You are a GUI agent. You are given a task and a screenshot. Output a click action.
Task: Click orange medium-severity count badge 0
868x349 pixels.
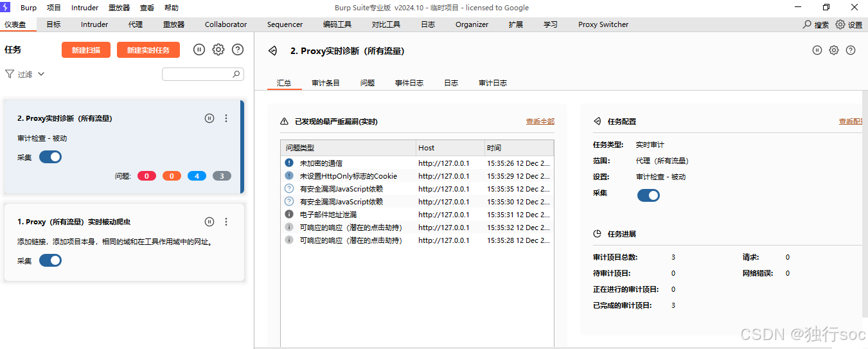click(172, 176)
